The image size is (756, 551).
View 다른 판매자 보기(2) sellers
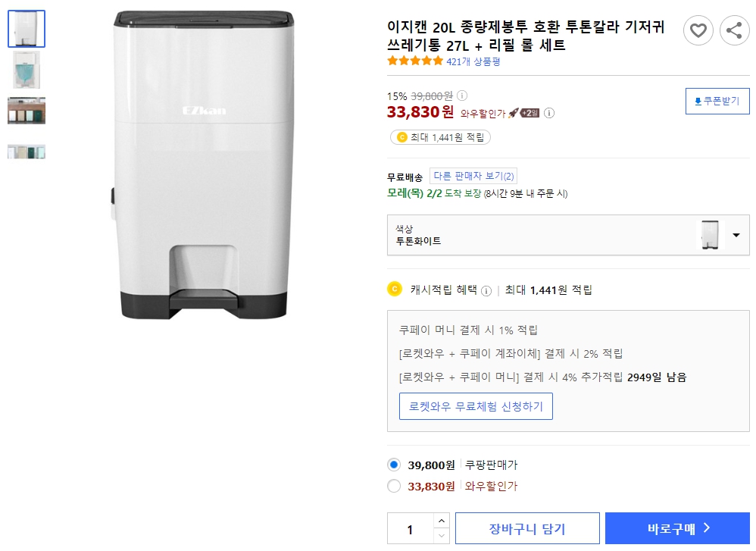[473, 175]
